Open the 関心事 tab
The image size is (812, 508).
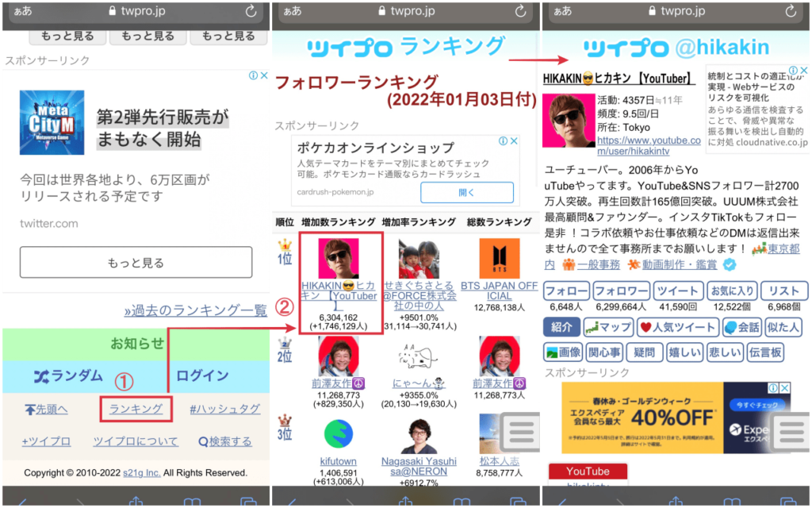pyautogui.click(x=603, y=352)
